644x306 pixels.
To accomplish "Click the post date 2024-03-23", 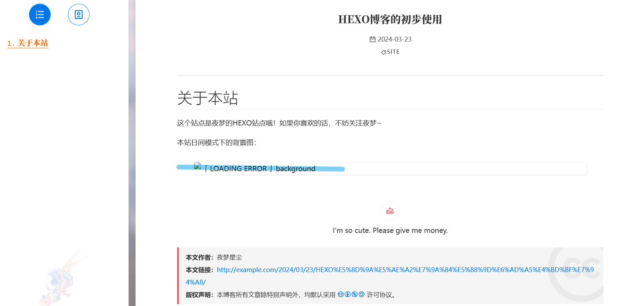I will pos(394,40).
